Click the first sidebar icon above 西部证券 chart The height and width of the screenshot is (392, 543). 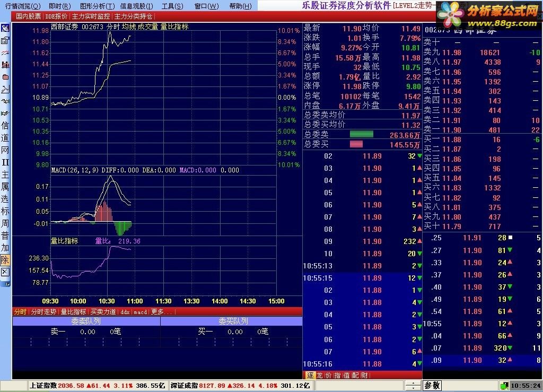pyautogui.click(x=5, y=28)
